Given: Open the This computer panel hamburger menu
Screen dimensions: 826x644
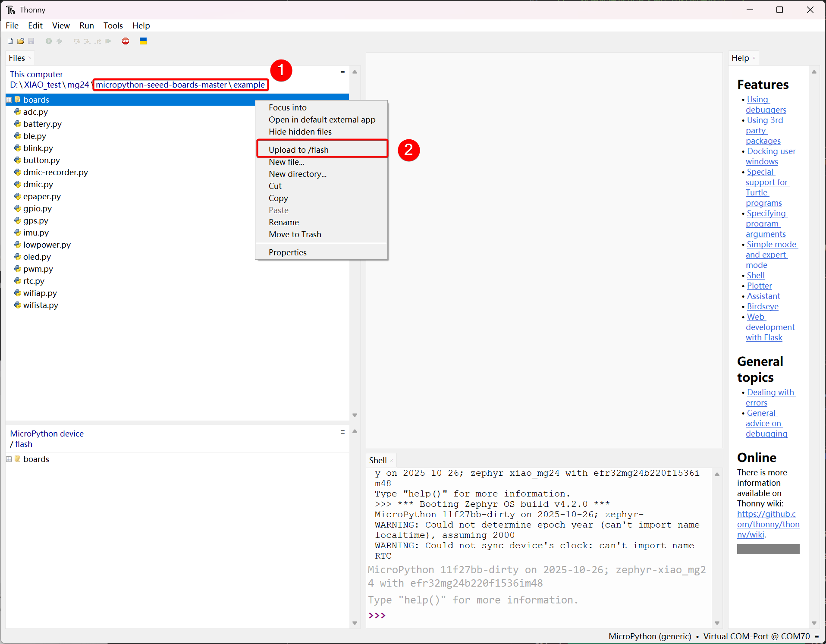Looking at the screenshot, I should (342, 73).
